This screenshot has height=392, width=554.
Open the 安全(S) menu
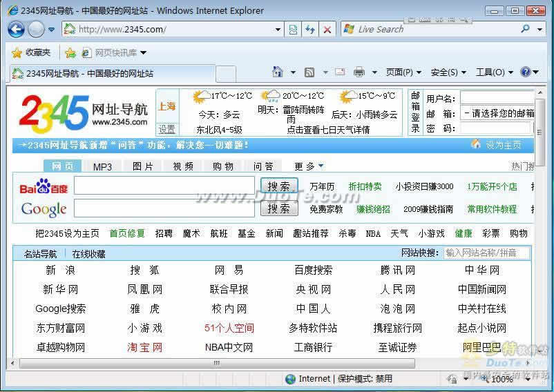click(x=448, y=72)
